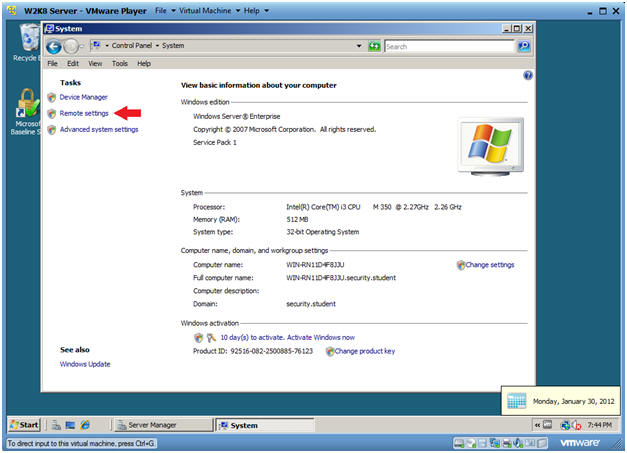The image size is (627, 453).
Task: Click the green refresh button by address bar
Action: coord(374,46)
